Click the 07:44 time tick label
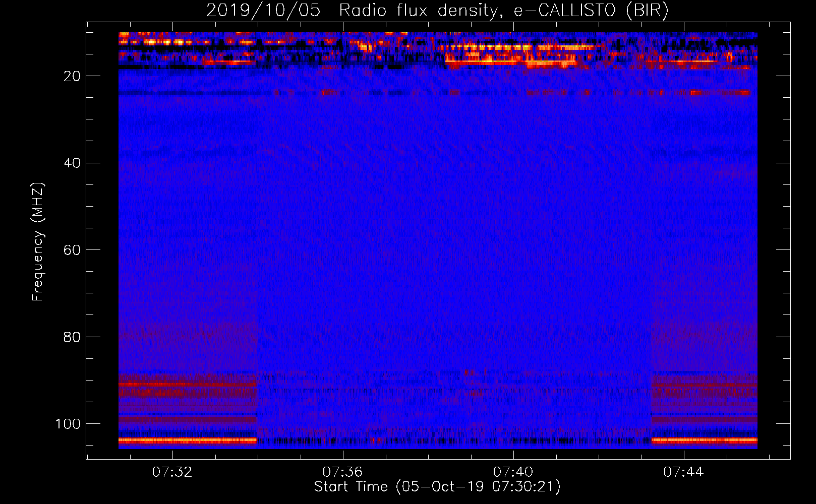This screenshot has width=816, height=504. tap(683, 472)
